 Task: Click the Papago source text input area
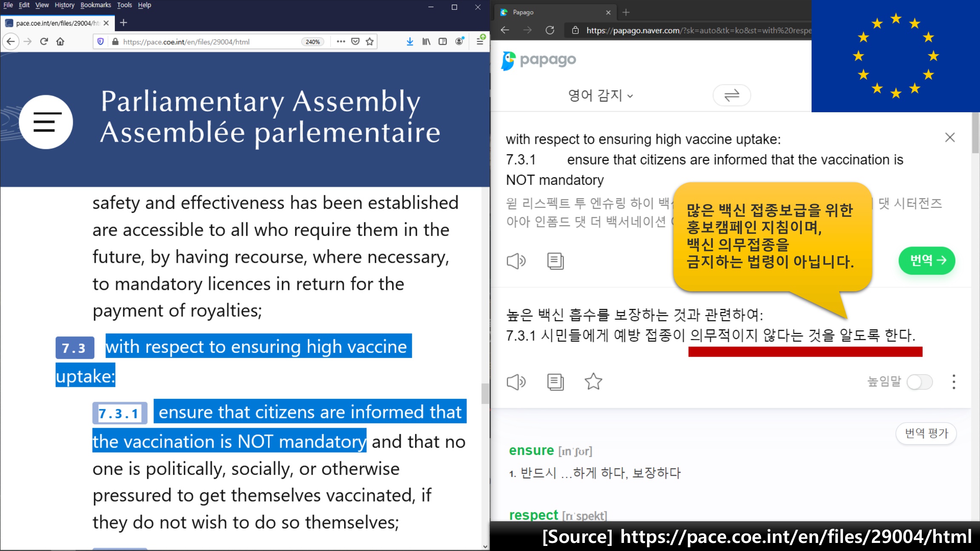pos(719,160)
